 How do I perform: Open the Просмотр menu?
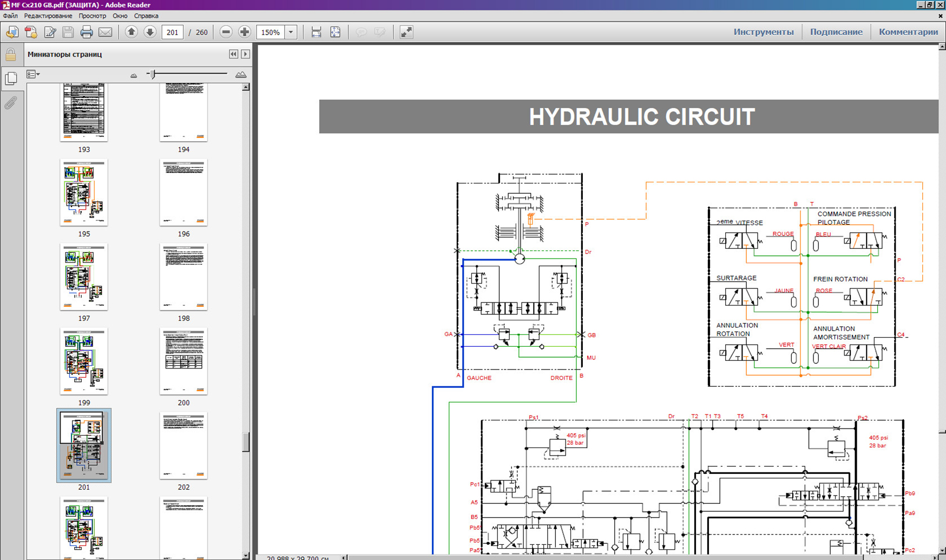92,16
